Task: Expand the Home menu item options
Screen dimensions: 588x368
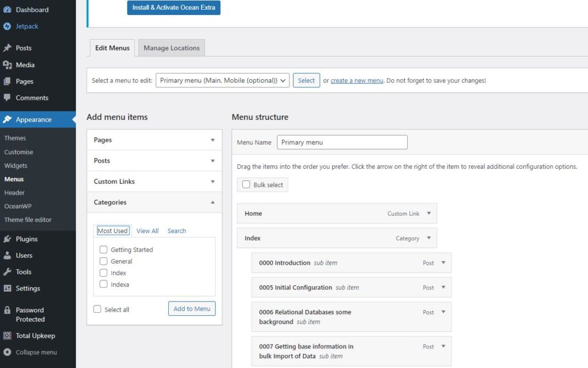Action: pos(428,213)
